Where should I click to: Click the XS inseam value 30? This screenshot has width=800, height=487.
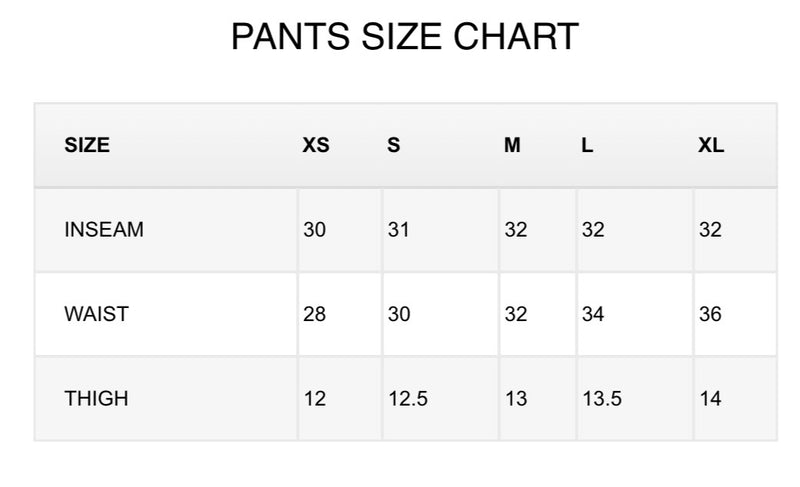pyautogui.click(x=315, y=229)
